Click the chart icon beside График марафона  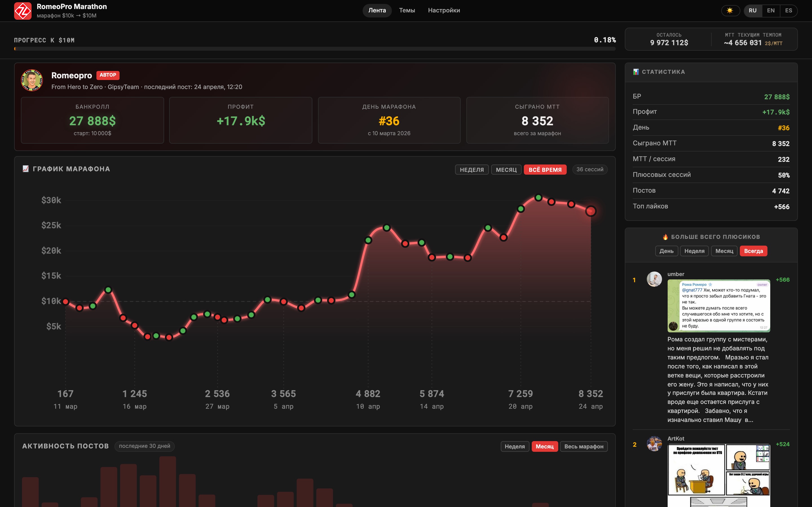click(x=25, y=169)
